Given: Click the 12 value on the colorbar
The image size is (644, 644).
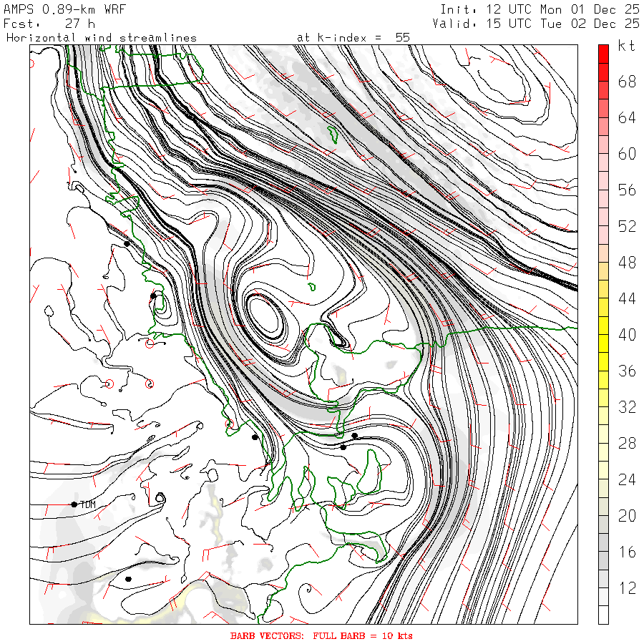Looking at the screenshot, I should 627,588.
